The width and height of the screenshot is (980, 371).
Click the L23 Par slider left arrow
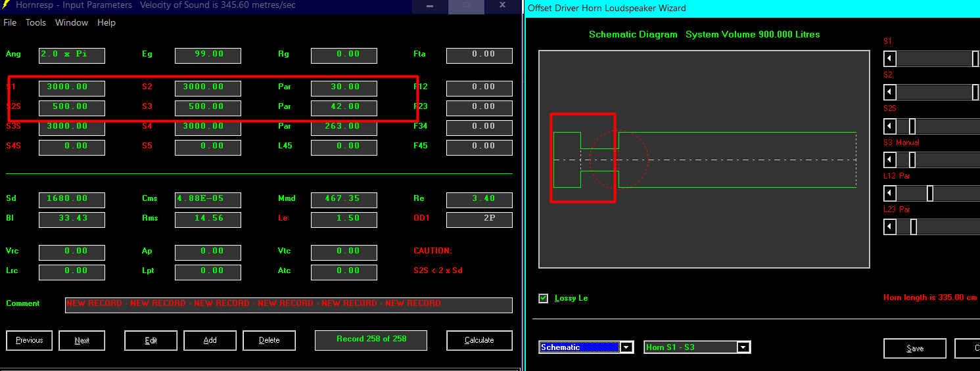pos(890,227)
